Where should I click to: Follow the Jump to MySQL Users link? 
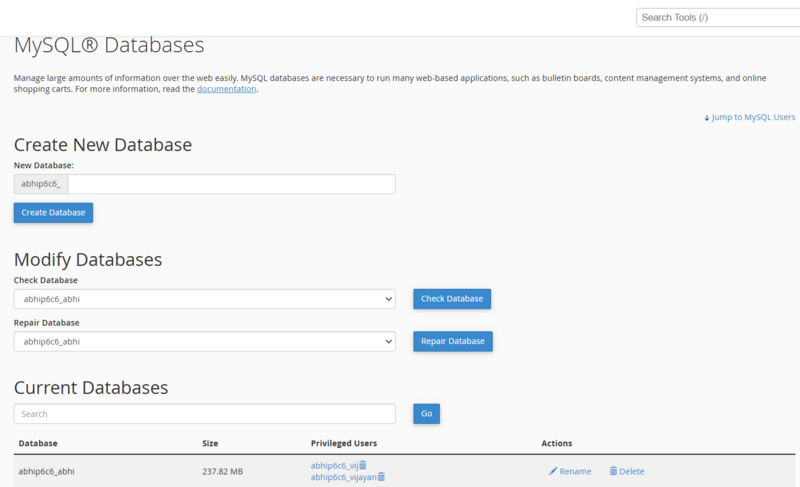tap(753, 117)
